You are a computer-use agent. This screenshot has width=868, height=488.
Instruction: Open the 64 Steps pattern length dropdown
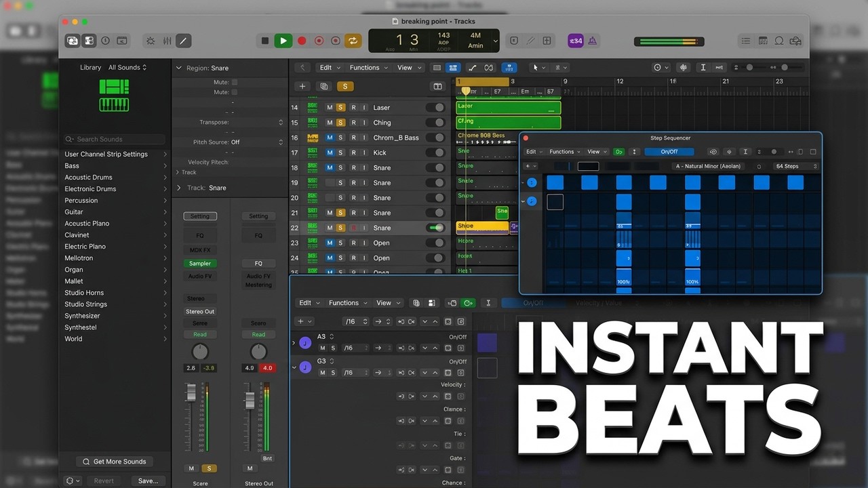pos(795,166)
